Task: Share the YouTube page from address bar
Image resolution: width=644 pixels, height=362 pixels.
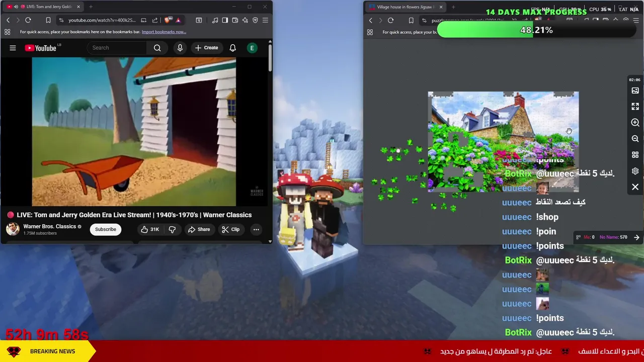Action: (x=155, y=20)
